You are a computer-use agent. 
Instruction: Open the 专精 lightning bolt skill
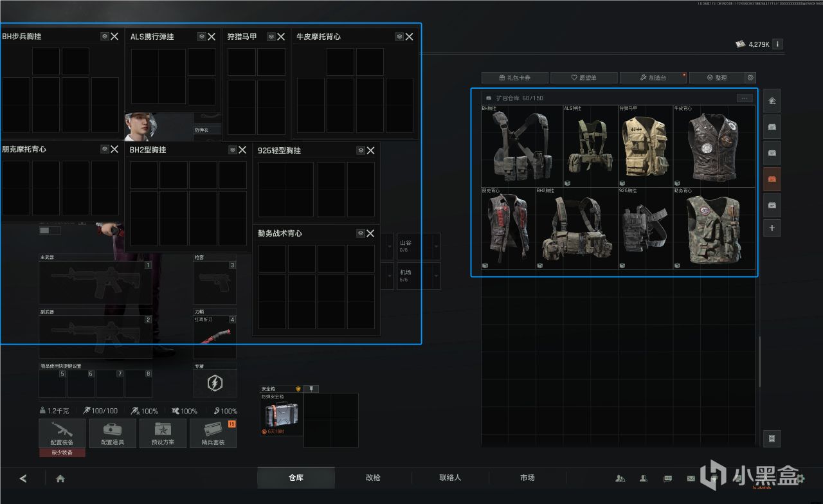point(215,384)
